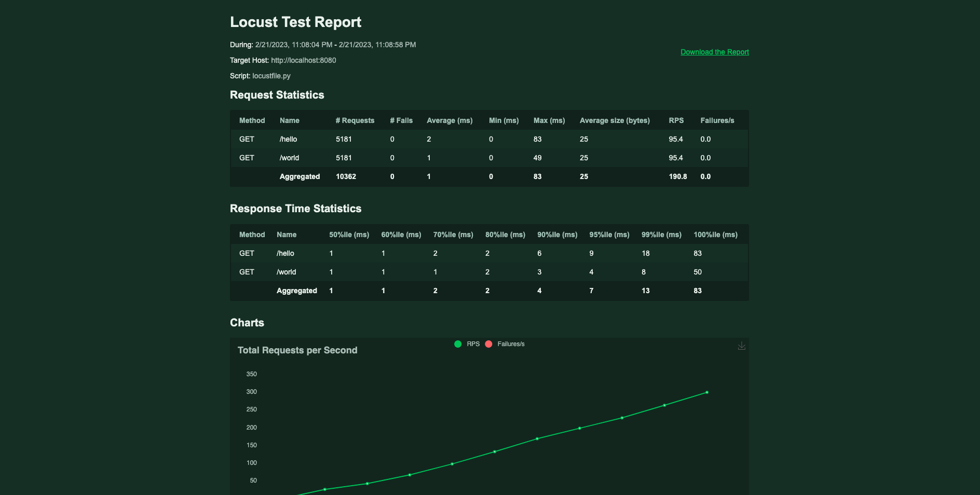Select '/world' in Request Statistics table

click(x=289, y=158)
